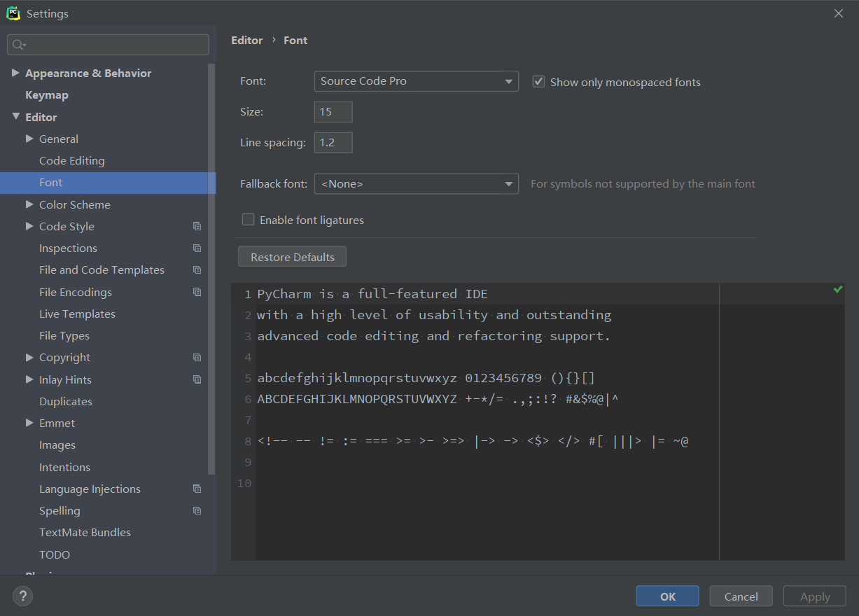The height and width of the screenshot is (616, 859).
Task: Click line number 10 in the preview gutter
Action: 244,483
